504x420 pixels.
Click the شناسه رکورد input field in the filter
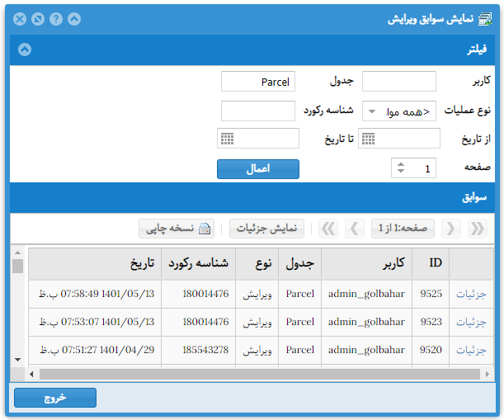tap(258, 111)
